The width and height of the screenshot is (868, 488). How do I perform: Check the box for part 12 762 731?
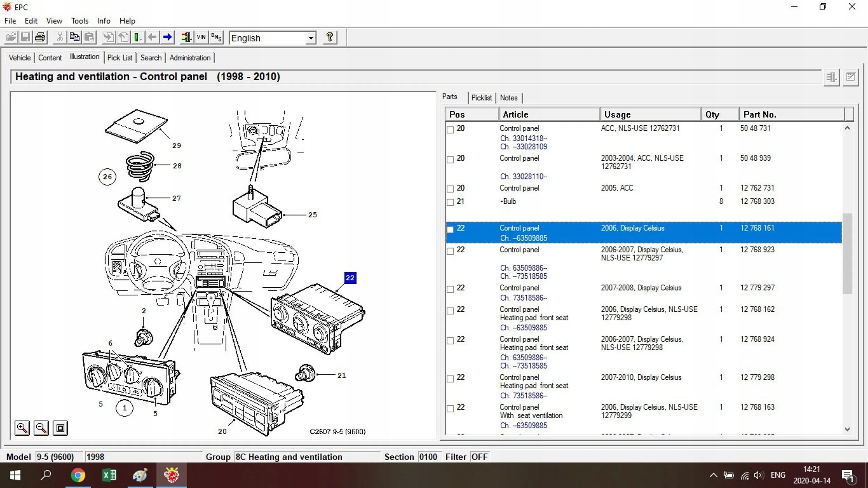click(450, 189)
